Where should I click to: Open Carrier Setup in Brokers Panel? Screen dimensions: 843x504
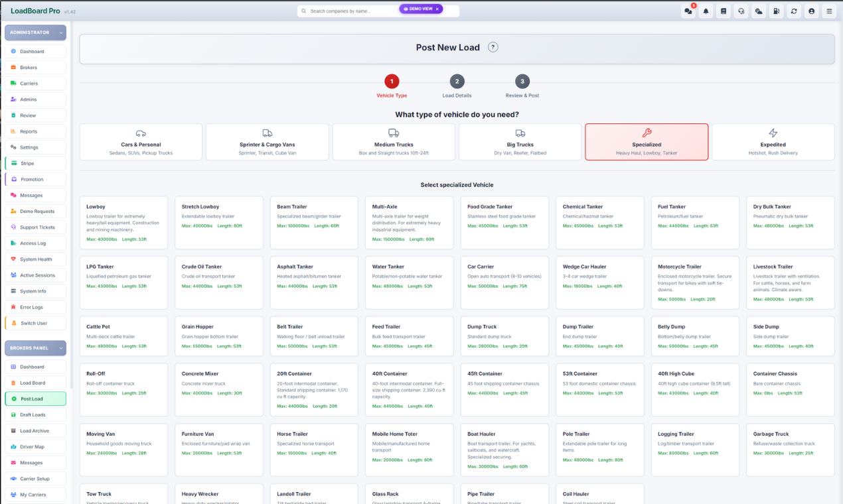tap(35, 479)
